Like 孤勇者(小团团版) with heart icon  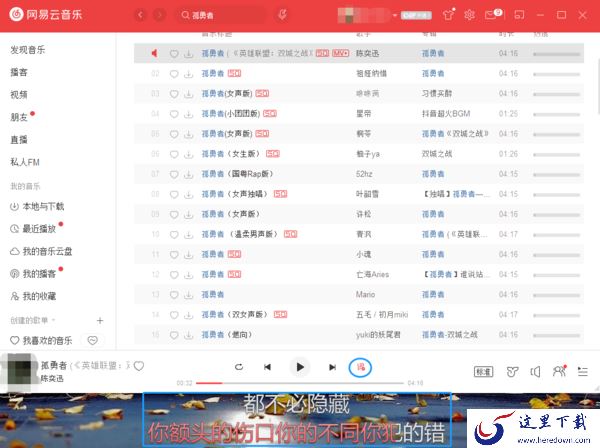[174, 114]
